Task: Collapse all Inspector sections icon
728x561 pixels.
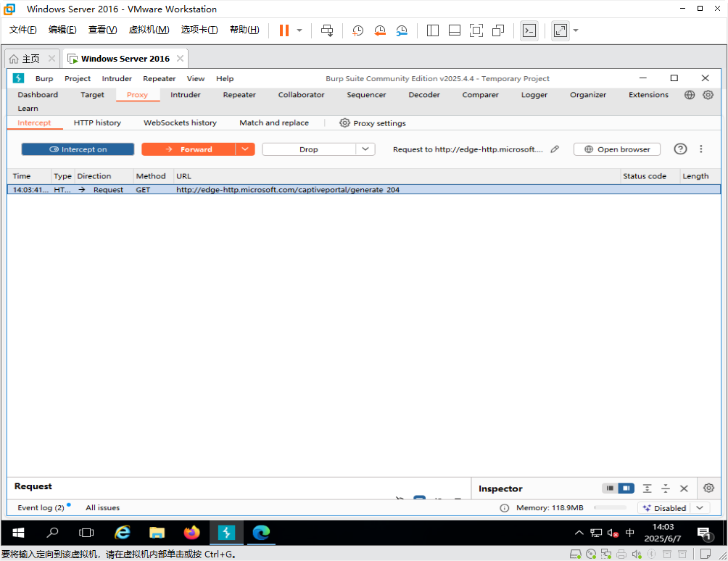Action: [666, 488]
